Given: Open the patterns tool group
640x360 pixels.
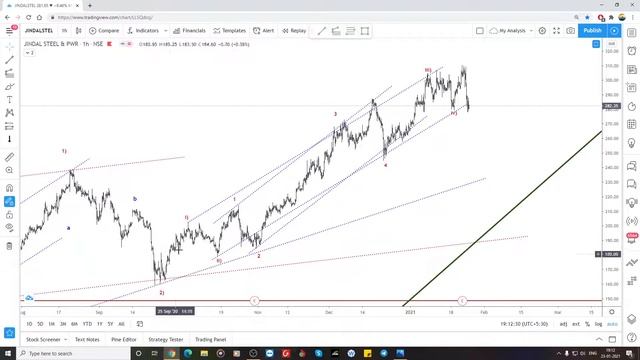Looking at the screenshot, I should (x=9, y=113).
